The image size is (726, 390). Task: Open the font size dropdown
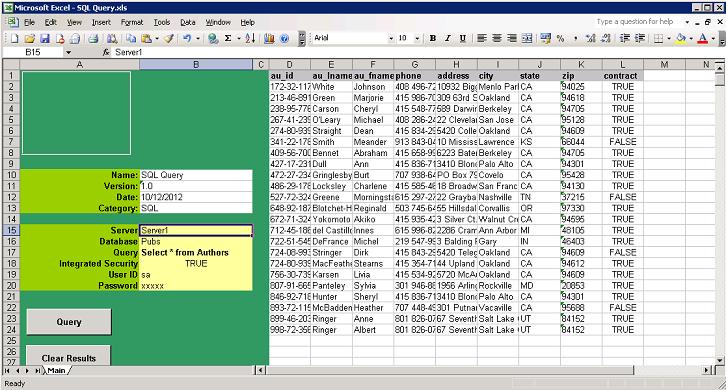coord(417,38)
